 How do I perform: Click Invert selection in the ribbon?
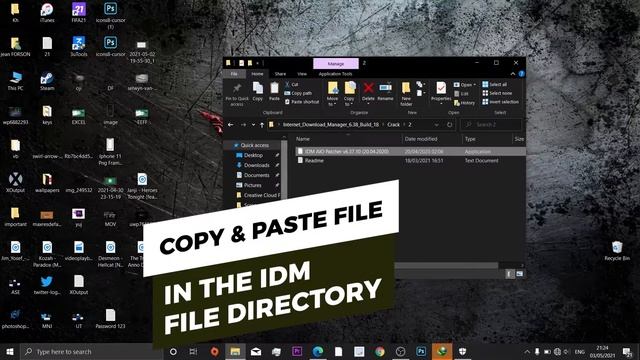(501, 102)
